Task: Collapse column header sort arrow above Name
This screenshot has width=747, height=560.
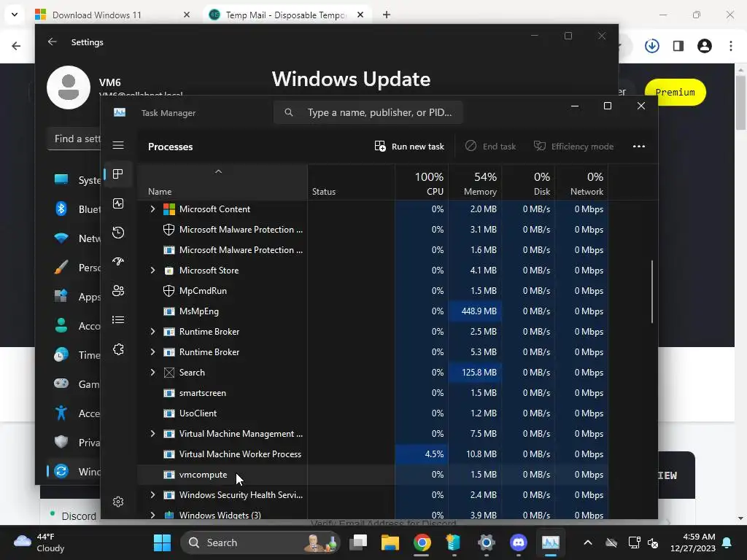Action: (x=218, y=171)
